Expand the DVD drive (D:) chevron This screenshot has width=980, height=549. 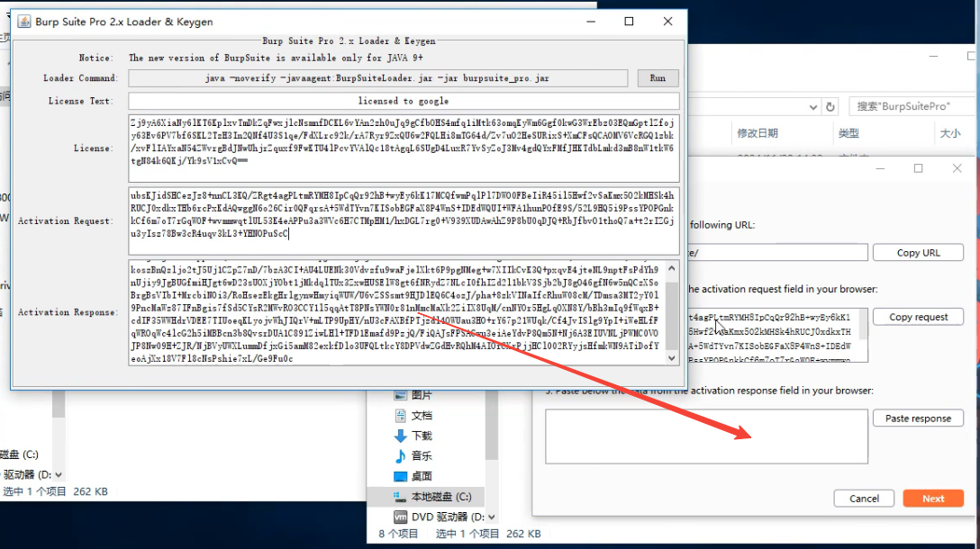pyautogui.click(x=492, y=517)
